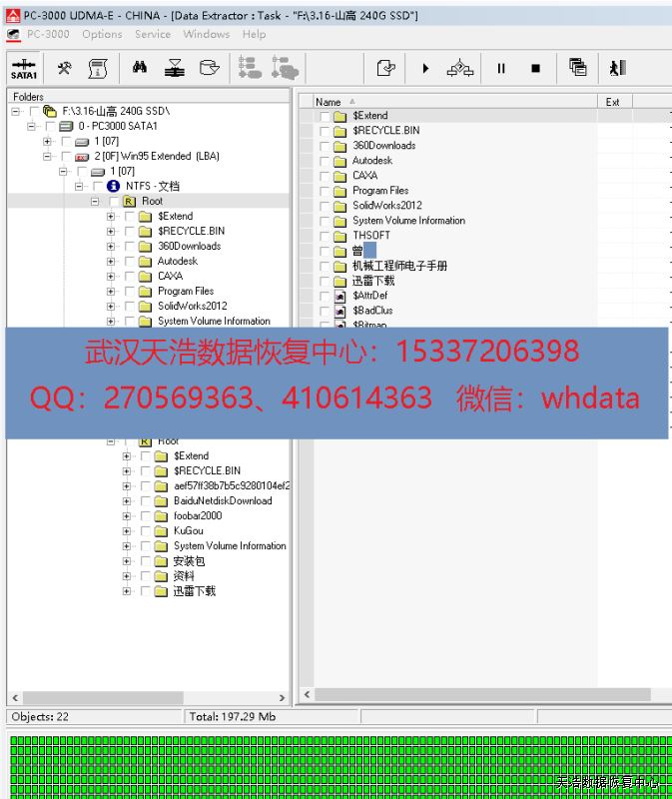Click the folder tree horizontal scrollbar right arrow
The image size is (672, 799).
(282, 698)
